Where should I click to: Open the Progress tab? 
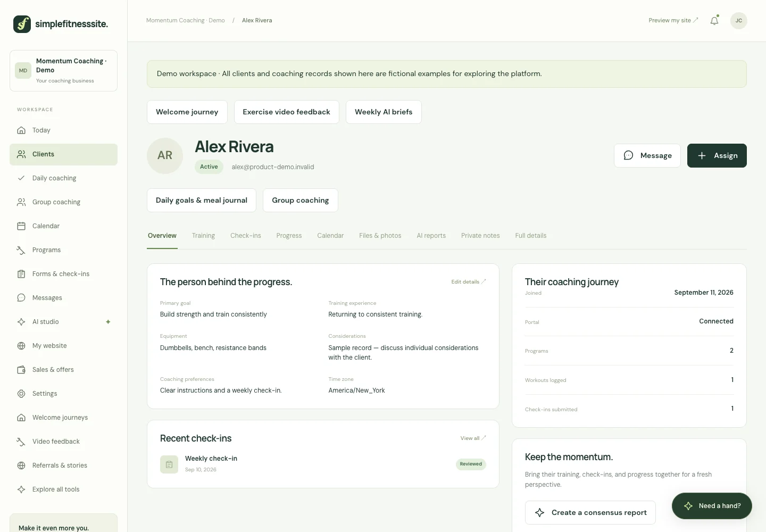coord(289,236)
